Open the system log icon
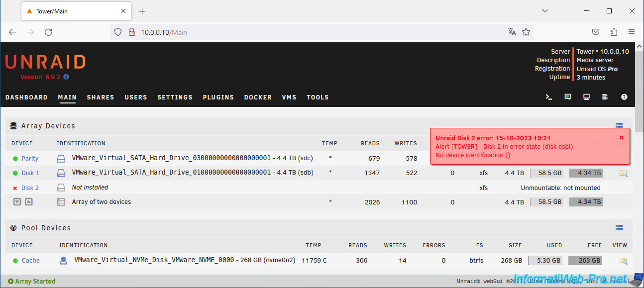 [605, 97]
